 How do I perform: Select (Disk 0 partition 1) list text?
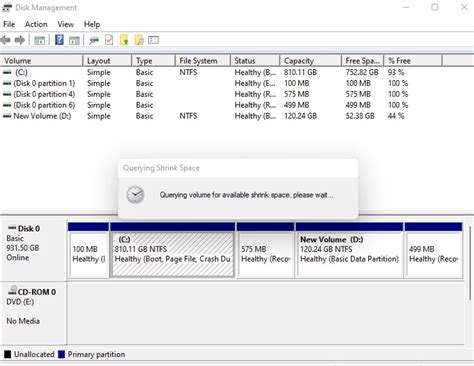point(44,83)
